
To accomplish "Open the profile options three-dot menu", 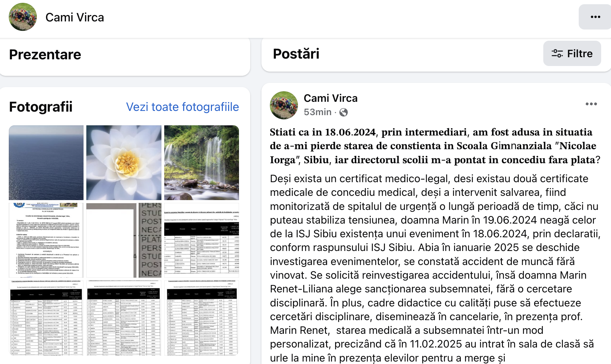I will pyautogui.click(x=595, y=17).
